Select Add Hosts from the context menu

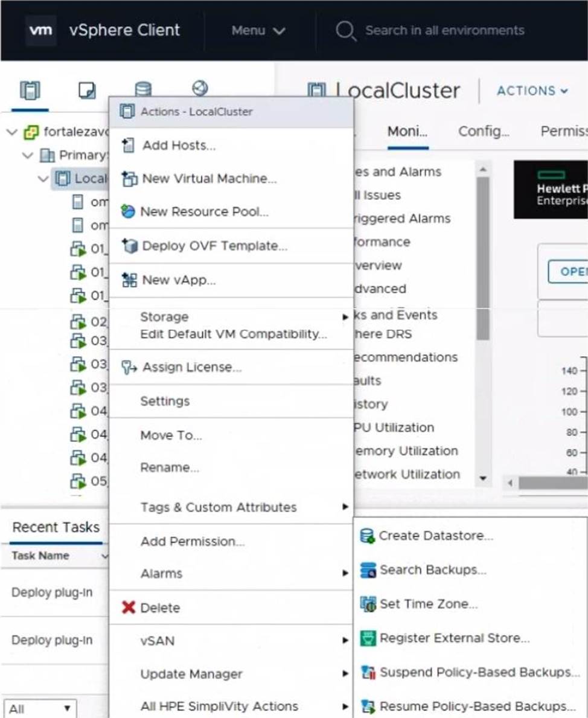click(x=179, y=146)
